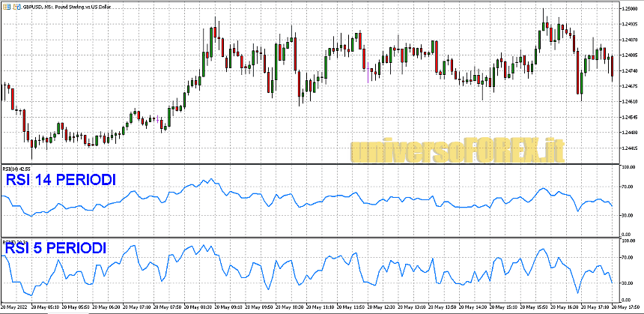Click the 30.00 level in the RSI 5 pane
Viewport: 644px width, 314px height.
(x=627, y=283)
